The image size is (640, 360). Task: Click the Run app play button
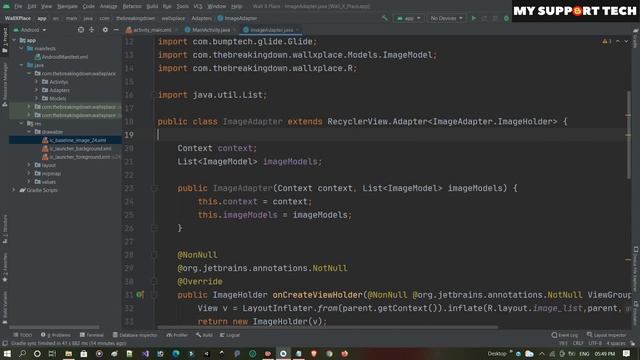pos(473,18)
